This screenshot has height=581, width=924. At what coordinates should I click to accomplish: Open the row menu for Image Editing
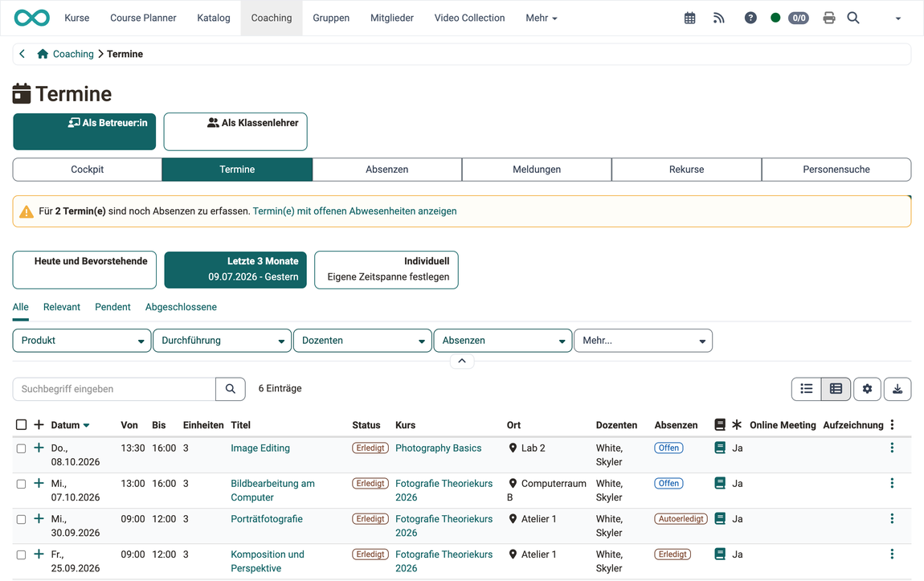pyautogui.click(x=892, y=448)
